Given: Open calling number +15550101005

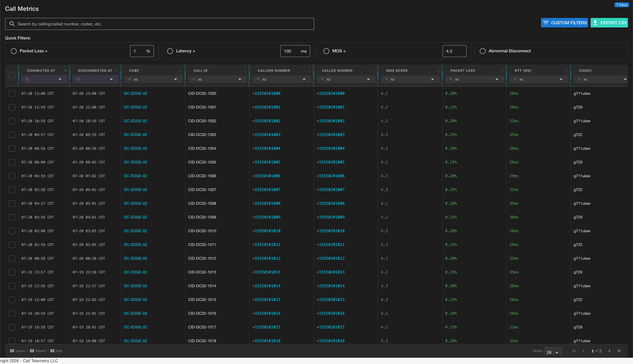Looking at the screenshot, I should pyautogui.click(x=266, y=162).
